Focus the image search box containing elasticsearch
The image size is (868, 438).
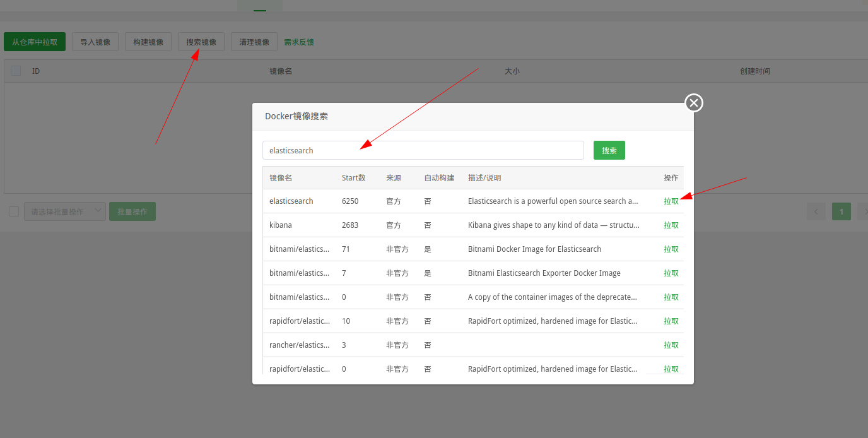(x=423, y=150)
